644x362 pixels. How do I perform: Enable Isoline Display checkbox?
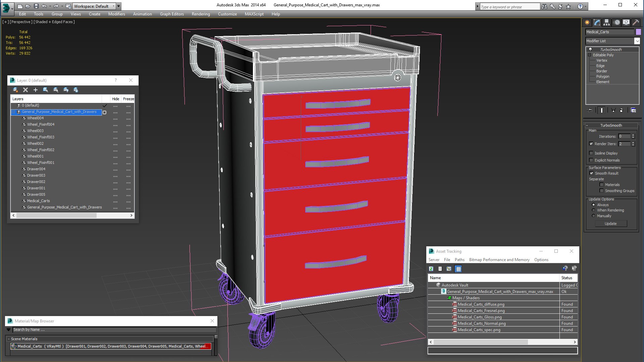pyautogui.click(x=591, y=153)
